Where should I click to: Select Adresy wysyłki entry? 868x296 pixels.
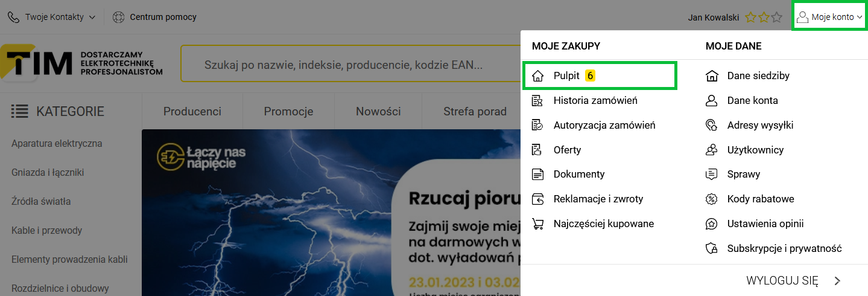click(760, 125)
